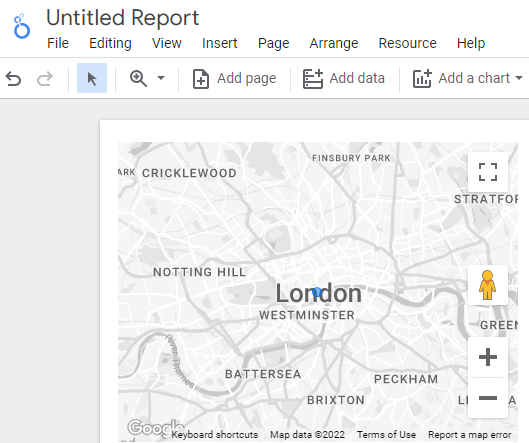Open the View menu

coord(167,43)
